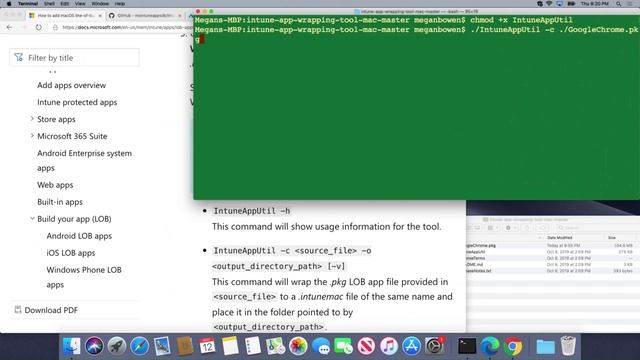This screenshot has height=360, width=640.
Task: Open yellow Notes icon in Dock
Action: [230, 346]
